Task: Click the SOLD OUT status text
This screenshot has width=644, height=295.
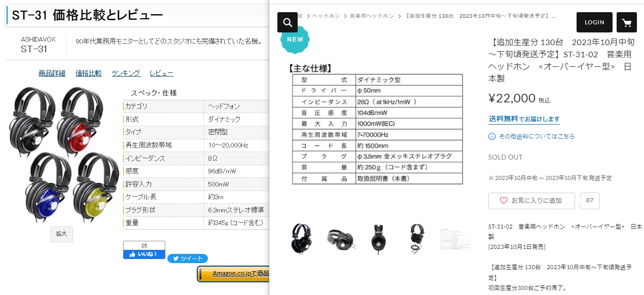Action: (505, 157)
